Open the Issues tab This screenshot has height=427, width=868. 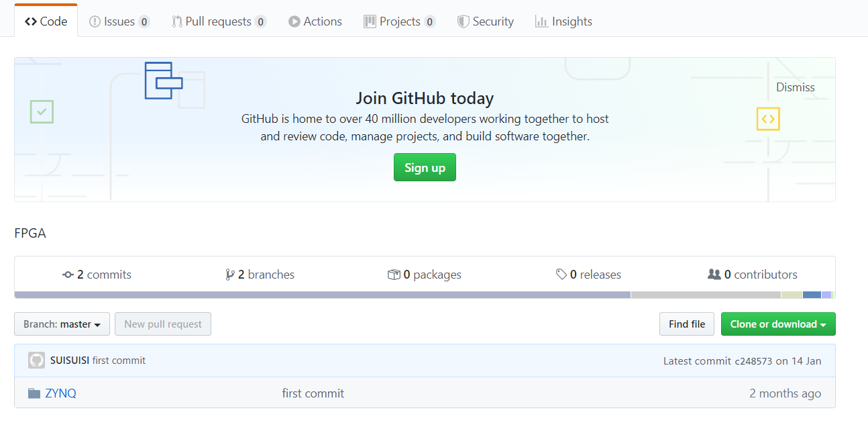point(119,21)
